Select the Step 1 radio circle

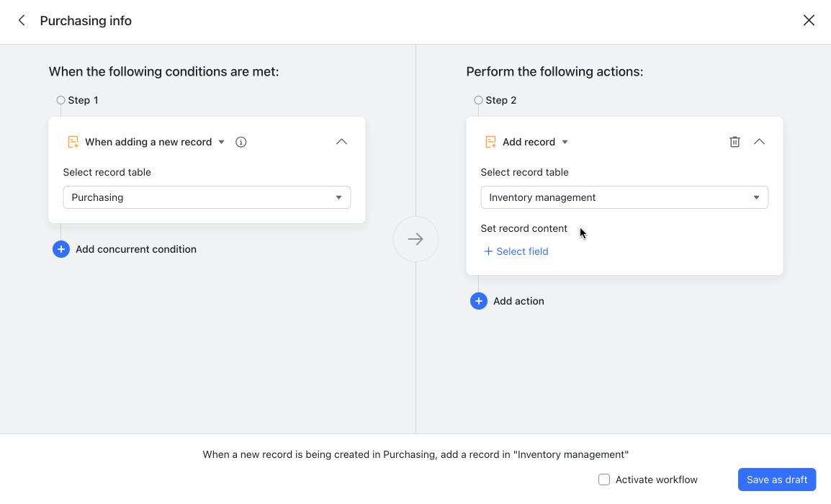tap(60, 100)
